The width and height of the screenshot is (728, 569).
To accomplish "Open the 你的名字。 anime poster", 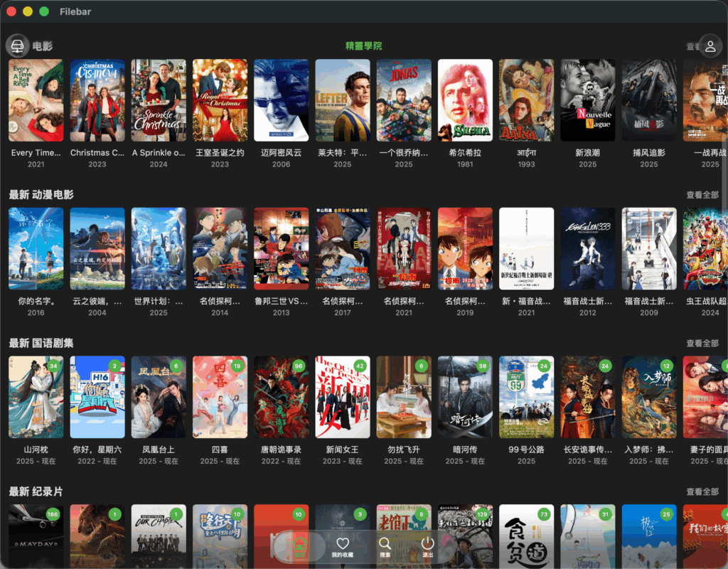I will [x=36, y=248].
